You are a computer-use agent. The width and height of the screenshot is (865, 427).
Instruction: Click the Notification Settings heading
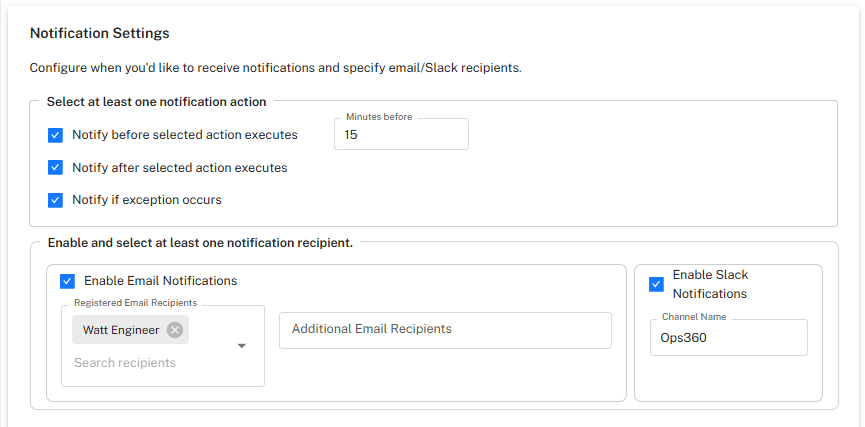tap(99, 33)
